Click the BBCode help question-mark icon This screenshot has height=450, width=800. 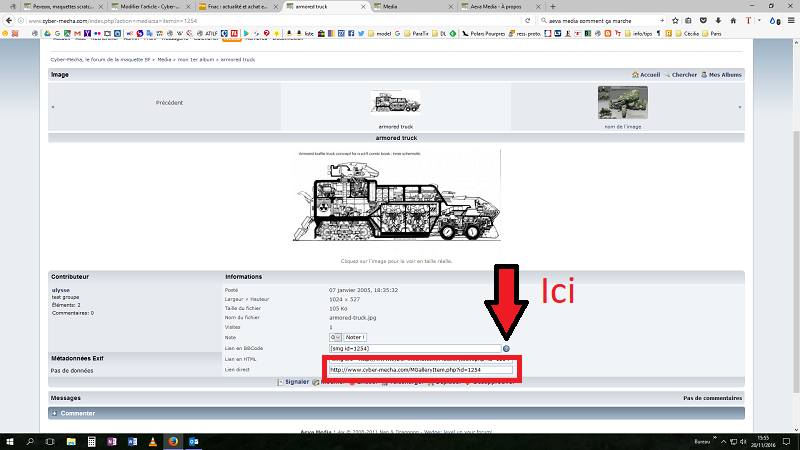[506, 348]
